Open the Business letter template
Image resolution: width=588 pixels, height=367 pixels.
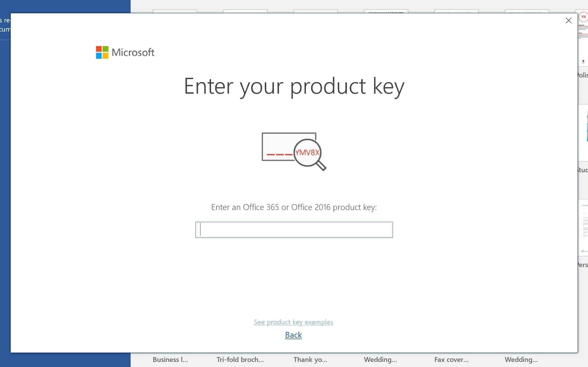[170, 359]
